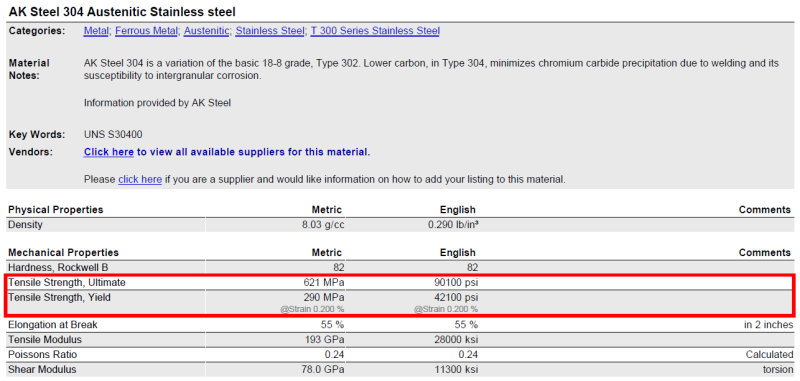Click the 'Density' row label
Viewport: 800px width, 381px height.
pyautogui.click(x=25, y=224)
